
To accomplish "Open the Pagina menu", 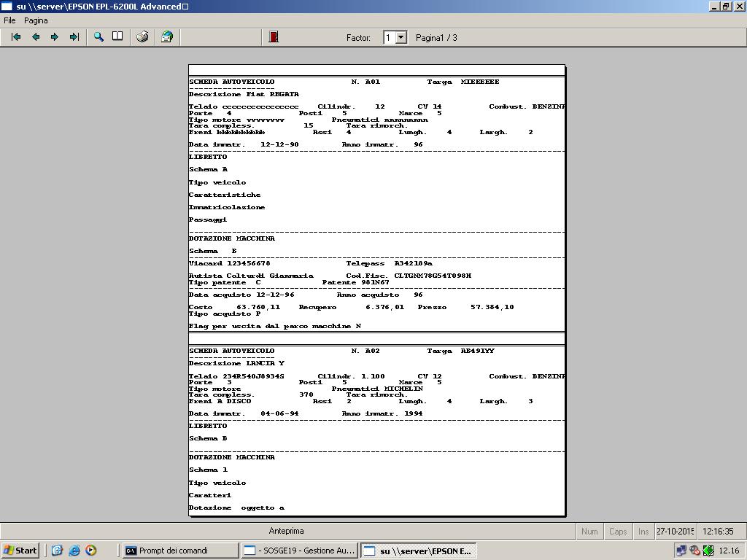I will [36, 20].
